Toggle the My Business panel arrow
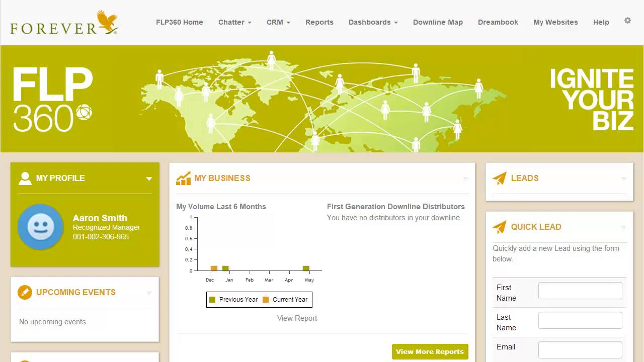644x362 pixels. (465, 178)
